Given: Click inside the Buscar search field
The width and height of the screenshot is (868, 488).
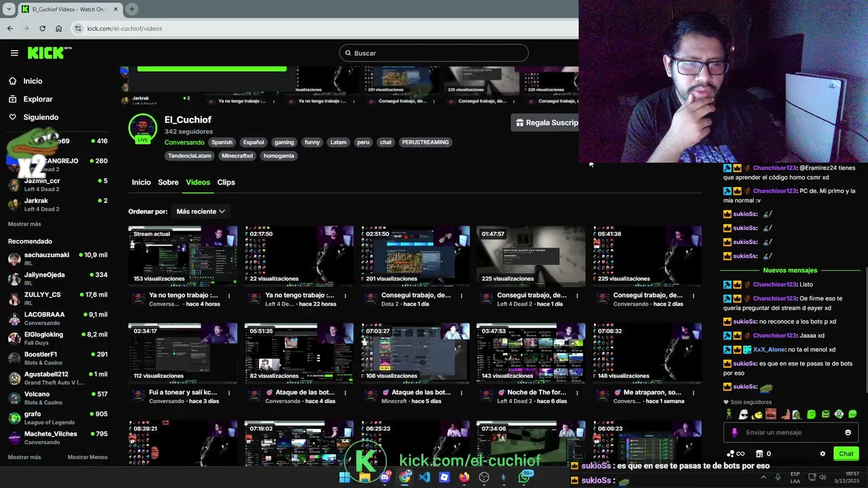Looking at the screenshot, I should 434,53.
